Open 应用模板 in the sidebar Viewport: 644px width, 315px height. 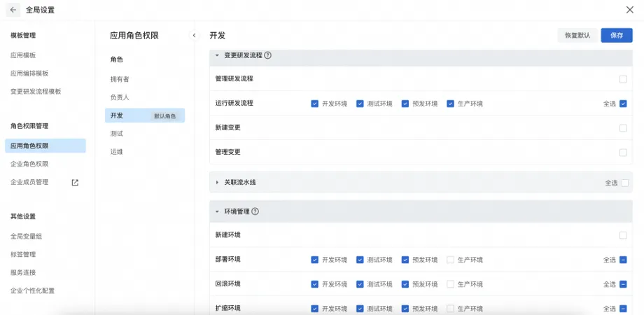[x=23, y=55]
